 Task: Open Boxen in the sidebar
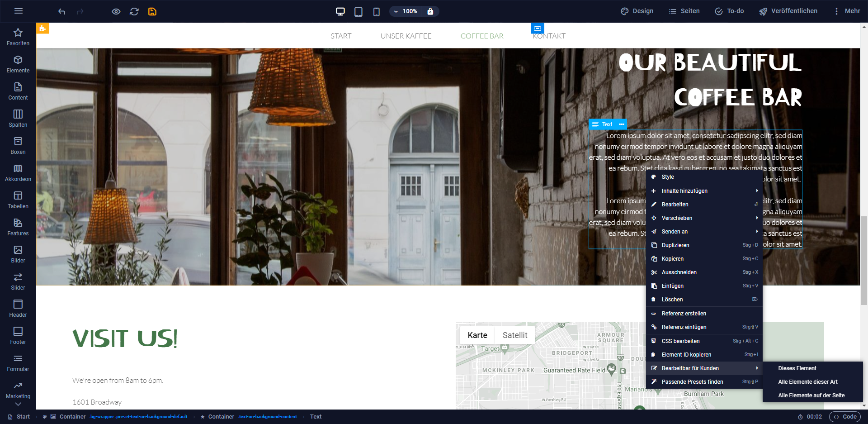coord(18,145)
